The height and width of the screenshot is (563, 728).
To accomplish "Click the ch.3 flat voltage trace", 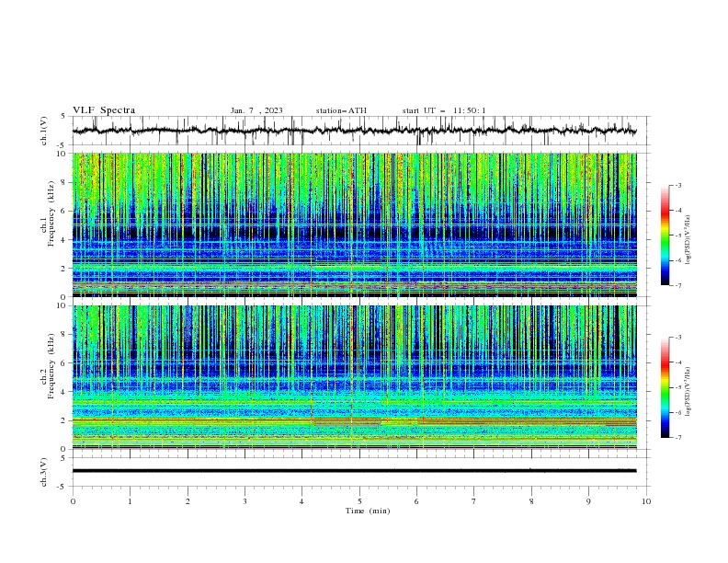I will pos(354,471).
